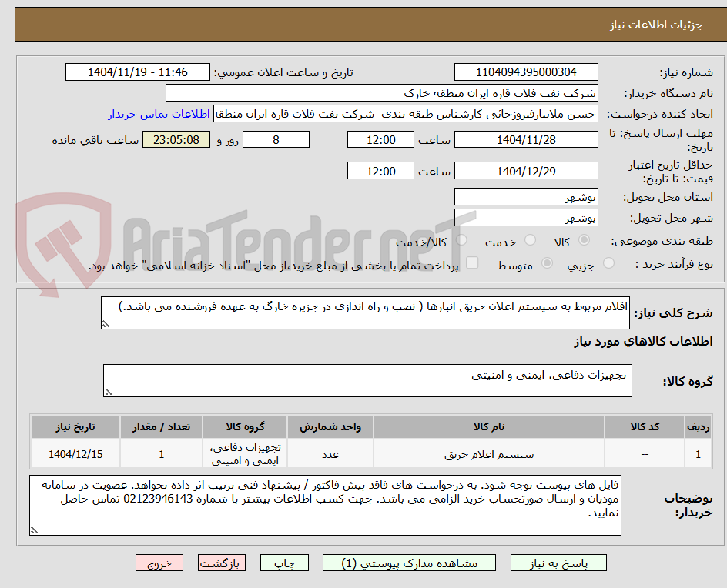The width and height of the screenshot is (727, 588).
Task: Click the چاپ print button
Action: click(284, 563)
